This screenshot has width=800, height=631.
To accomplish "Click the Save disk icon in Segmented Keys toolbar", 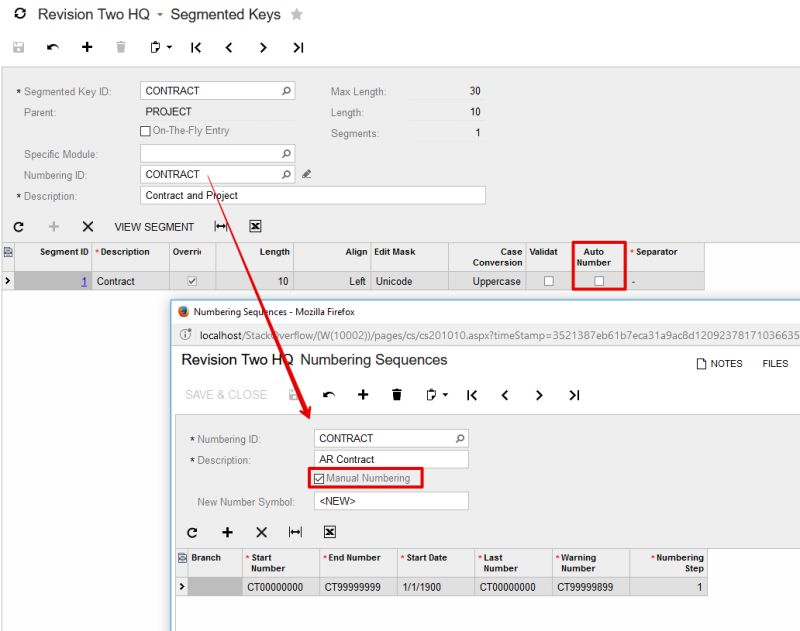I will point(18,47).
